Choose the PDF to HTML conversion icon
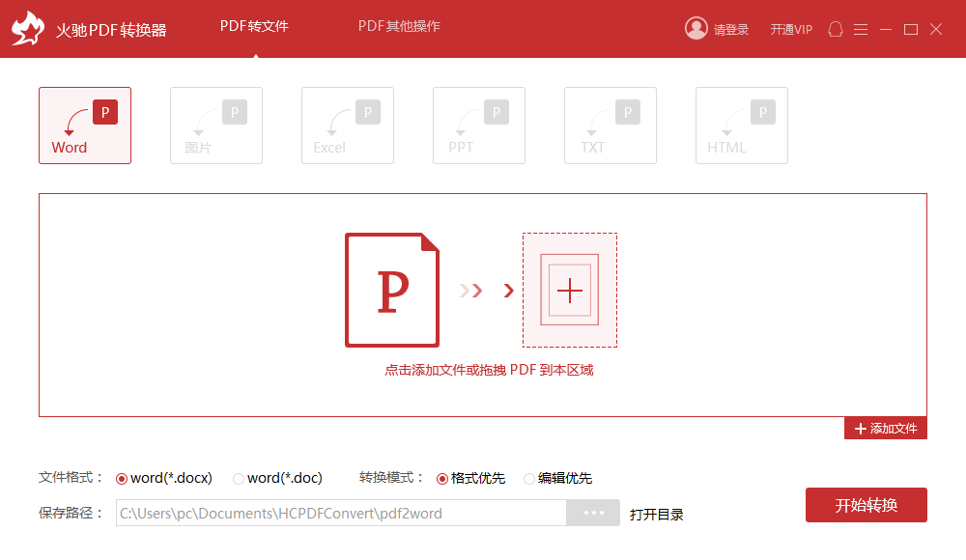966x560 pixels. (742, 126)
